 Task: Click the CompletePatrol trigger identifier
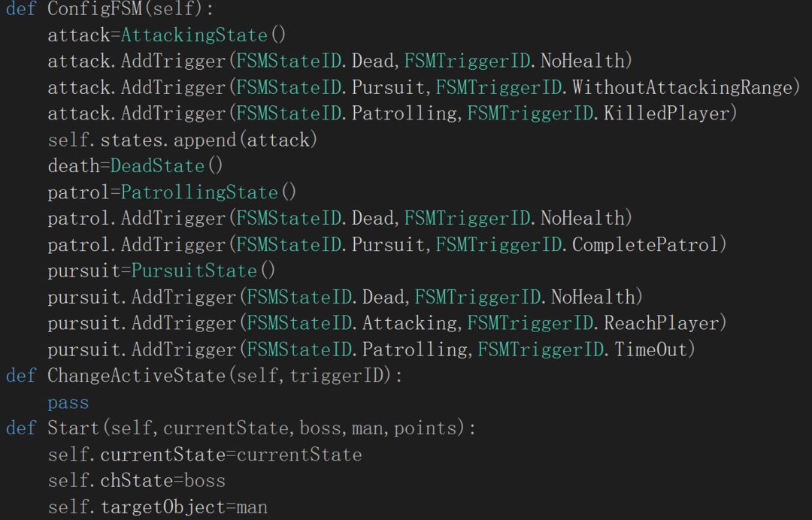point(645,245)
